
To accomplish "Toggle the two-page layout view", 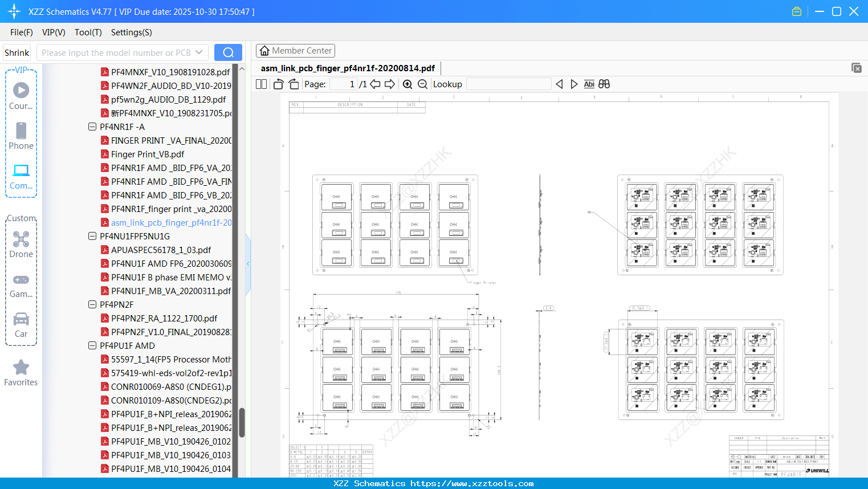I will pyautogui.click(x=262, y=84).
